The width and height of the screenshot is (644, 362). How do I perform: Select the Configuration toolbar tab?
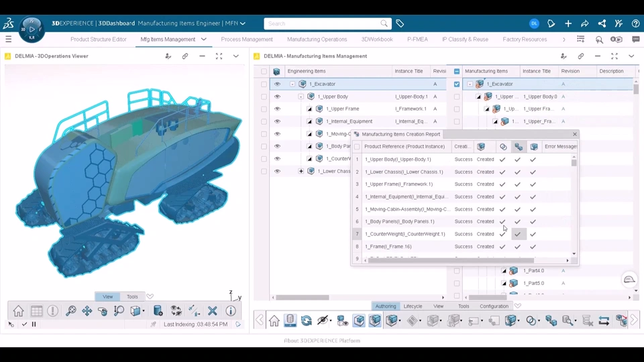[x=494, y=306]
